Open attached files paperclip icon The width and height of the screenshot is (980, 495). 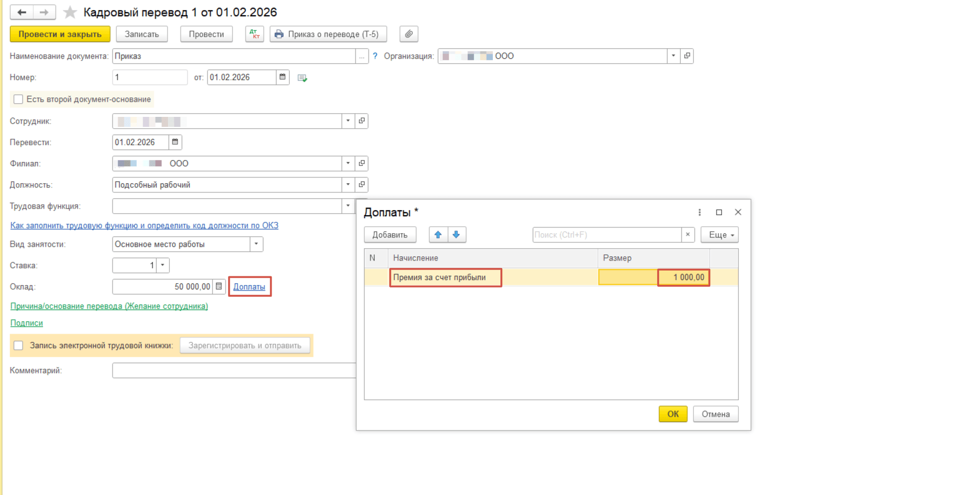pyautogui.click(x=409, y=34)
